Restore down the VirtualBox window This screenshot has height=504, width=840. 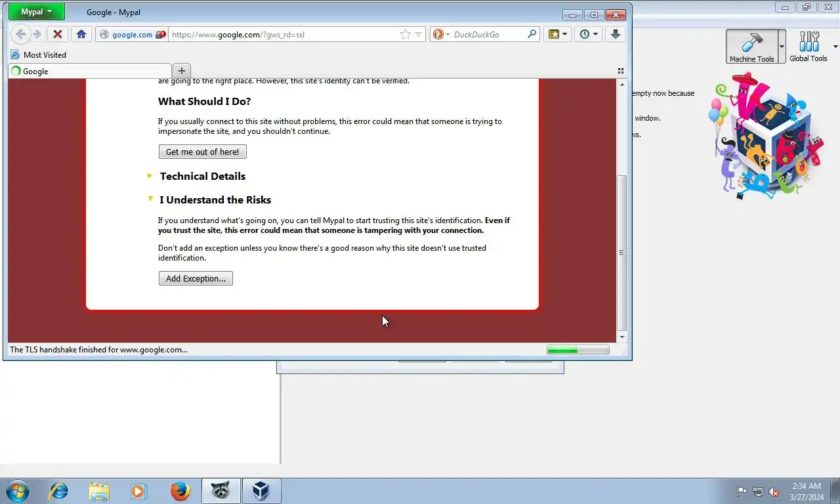point(807,7)
